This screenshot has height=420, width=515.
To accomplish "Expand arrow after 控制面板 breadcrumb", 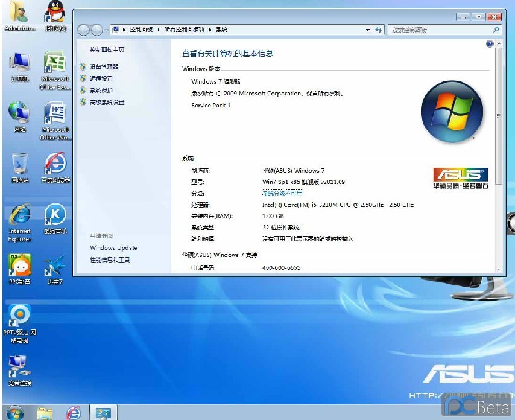I will click(159, 30).
